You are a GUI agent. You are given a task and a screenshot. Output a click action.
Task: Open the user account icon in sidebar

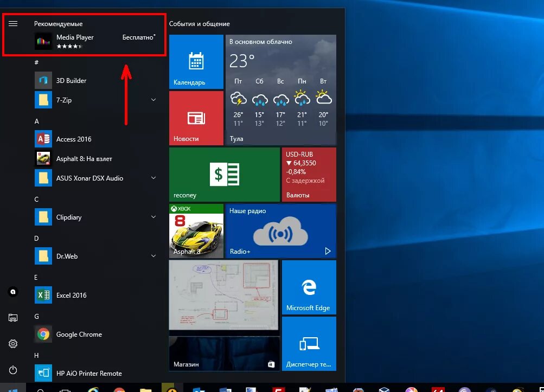13,292
